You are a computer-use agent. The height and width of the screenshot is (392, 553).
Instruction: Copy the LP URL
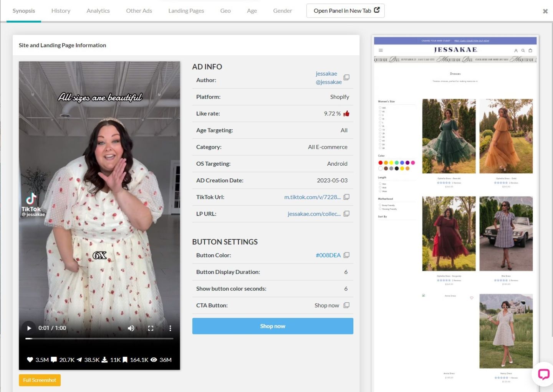(x=346, y=214)
